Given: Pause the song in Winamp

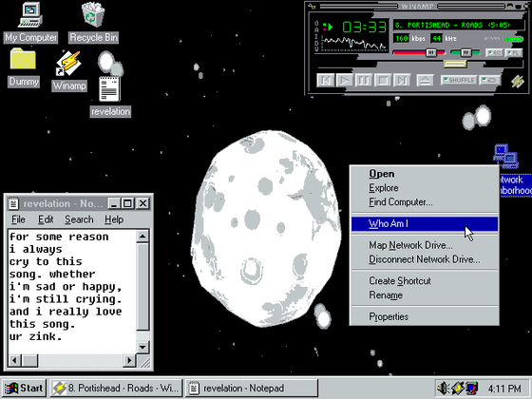Looking at the screenshot, I should [363, 81].
